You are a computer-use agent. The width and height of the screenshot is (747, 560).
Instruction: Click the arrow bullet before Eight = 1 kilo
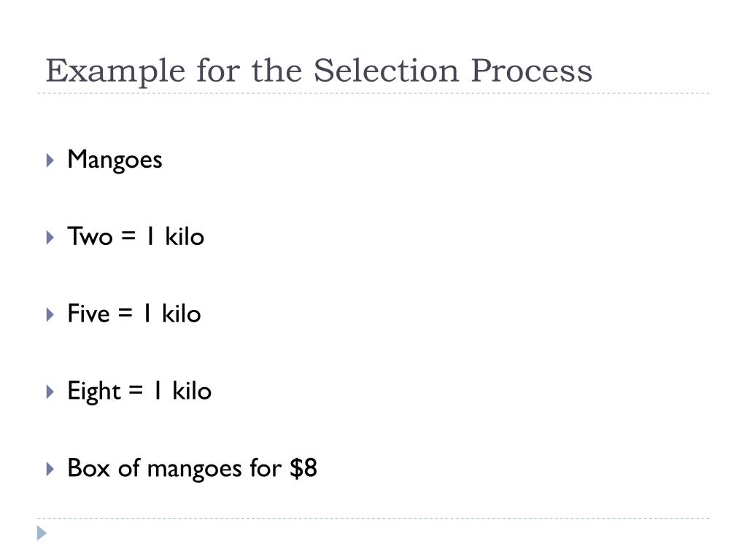click(x=50, y=392)
